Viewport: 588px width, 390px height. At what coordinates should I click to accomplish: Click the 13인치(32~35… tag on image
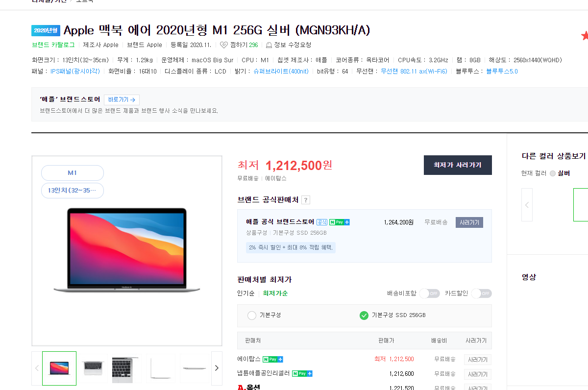click(x=73, y=191)
